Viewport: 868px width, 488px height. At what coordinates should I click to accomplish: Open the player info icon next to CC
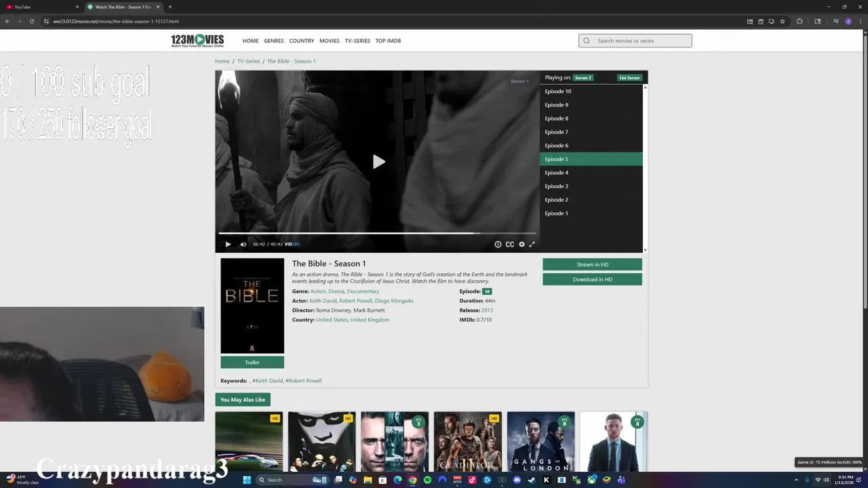(x=498, y=244)
